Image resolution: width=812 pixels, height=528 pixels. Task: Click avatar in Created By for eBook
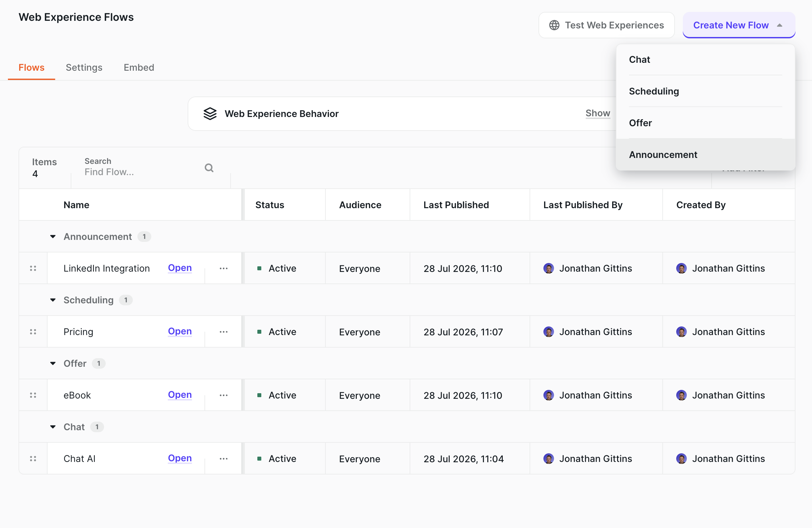point(681,395)
